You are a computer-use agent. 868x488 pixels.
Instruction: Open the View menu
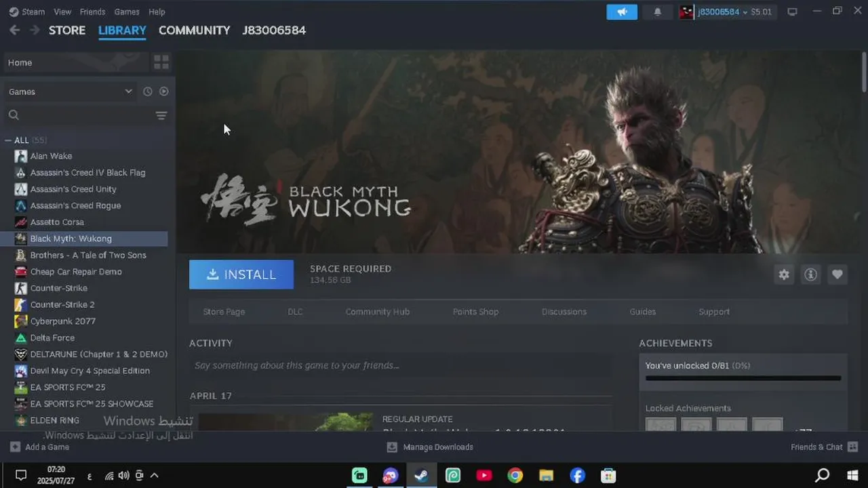[x=62, y=12]
